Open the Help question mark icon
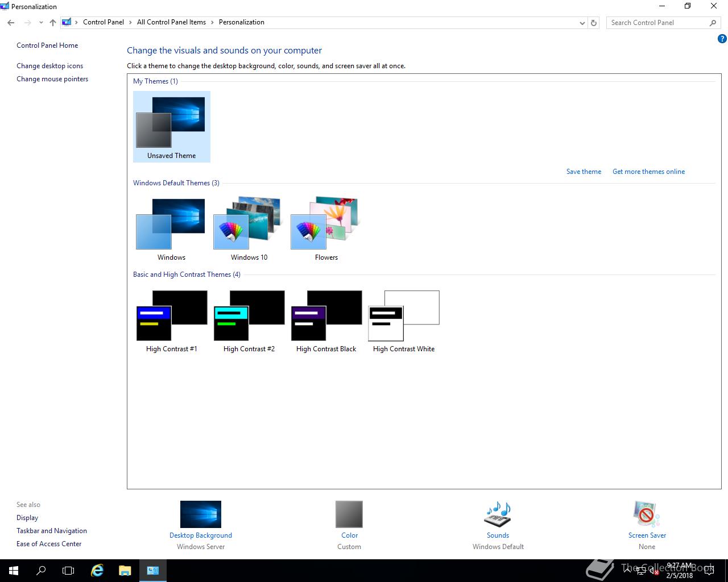The width and height of the screenshot is (728, 582). tap(722, 39)
